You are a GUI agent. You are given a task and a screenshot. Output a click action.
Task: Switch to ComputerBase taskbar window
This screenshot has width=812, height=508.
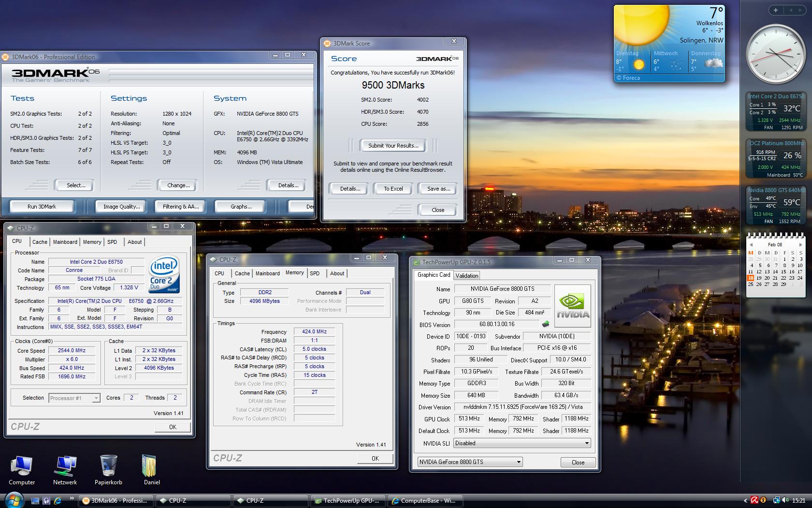coord(423,501)
